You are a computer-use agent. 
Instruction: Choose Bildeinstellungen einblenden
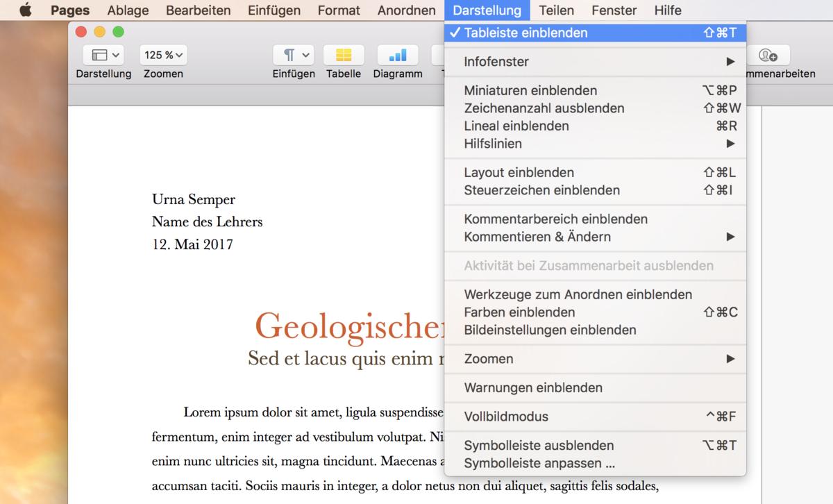click(x=595, y=330)
